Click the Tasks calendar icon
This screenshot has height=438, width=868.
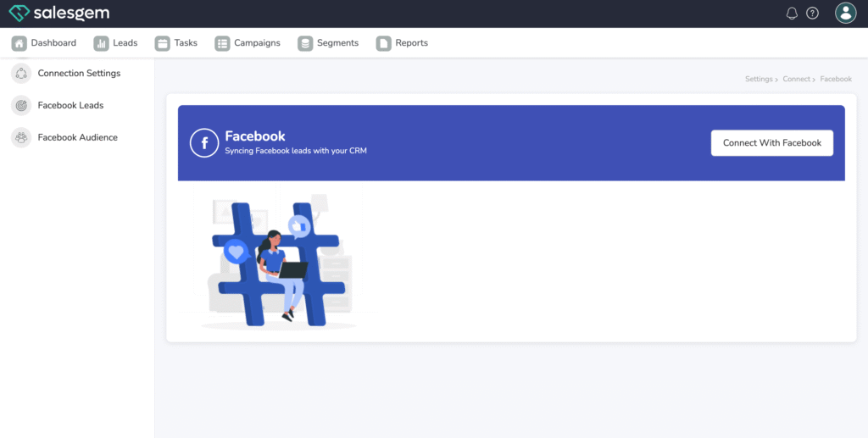click(162, 43)
